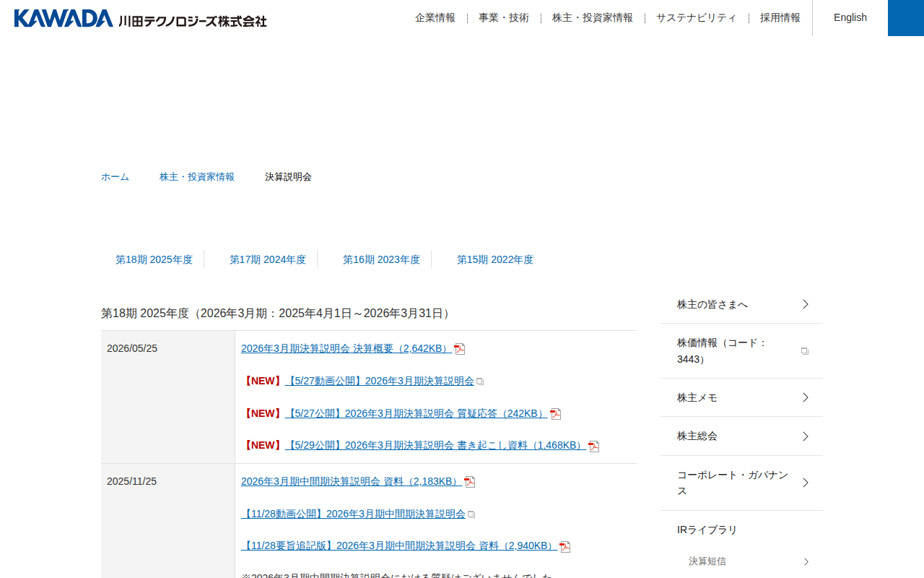The image size is (924, 578).
Task: Click the 2026/05/25 date cell
Action: (x=167, y=397)
